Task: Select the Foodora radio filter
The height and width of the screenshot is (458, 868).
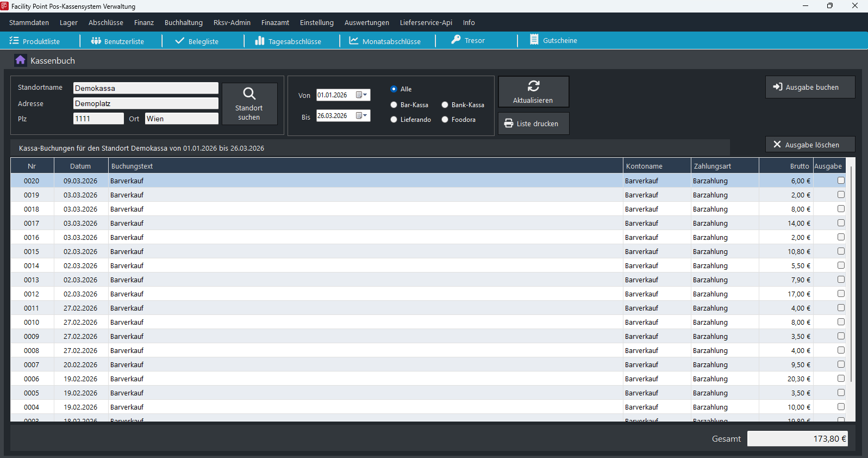Action: [445, 120]
